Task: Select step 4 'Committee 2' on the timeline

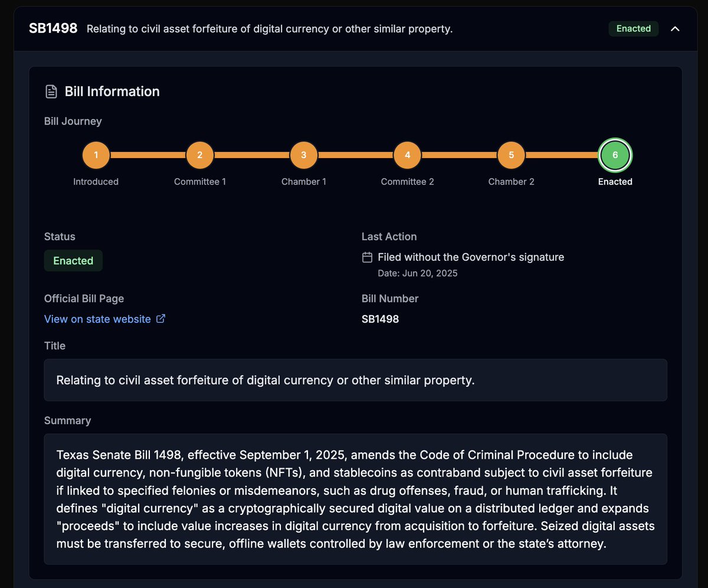Action: [x=407, y=155]
